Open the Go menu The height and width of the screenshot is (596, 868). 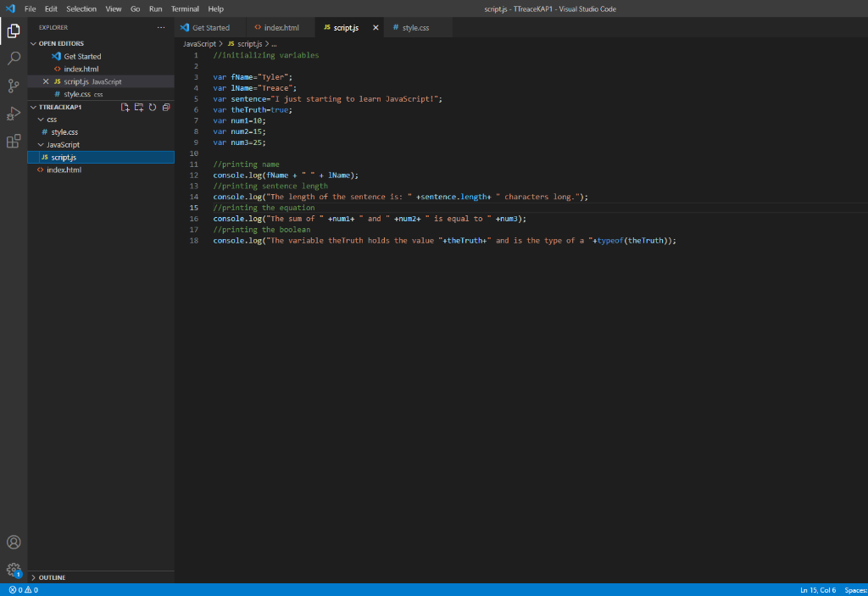coord(135,8)
